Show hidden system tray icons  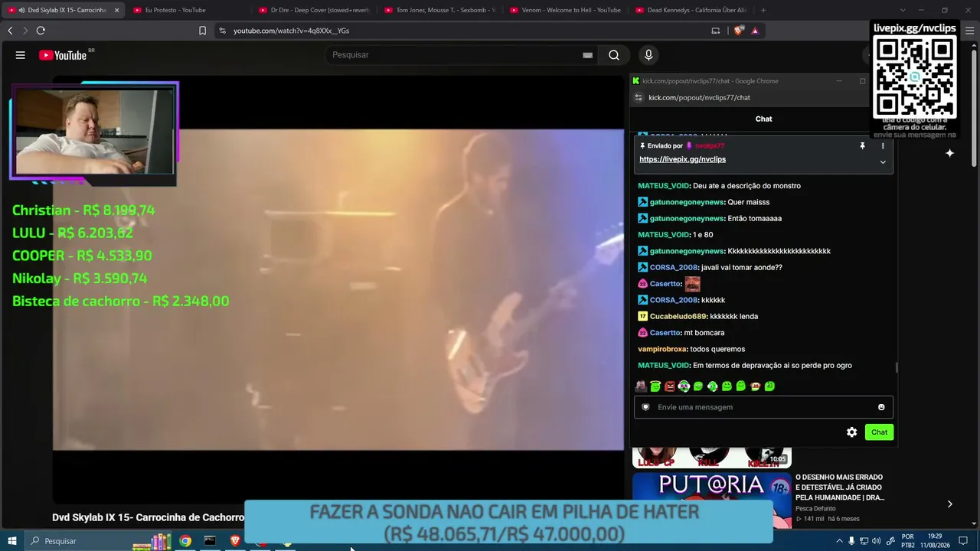[839, 541]
